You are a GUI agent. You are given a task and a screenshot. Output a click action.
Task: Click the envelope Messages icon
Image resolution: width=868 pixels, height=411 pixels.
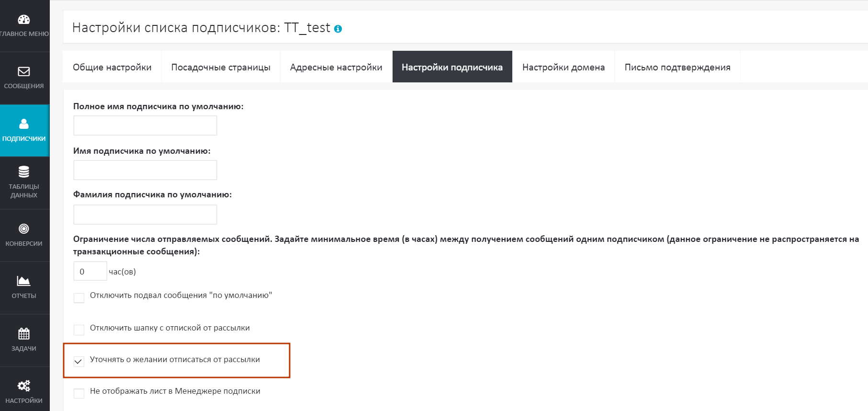click(24, 72)
